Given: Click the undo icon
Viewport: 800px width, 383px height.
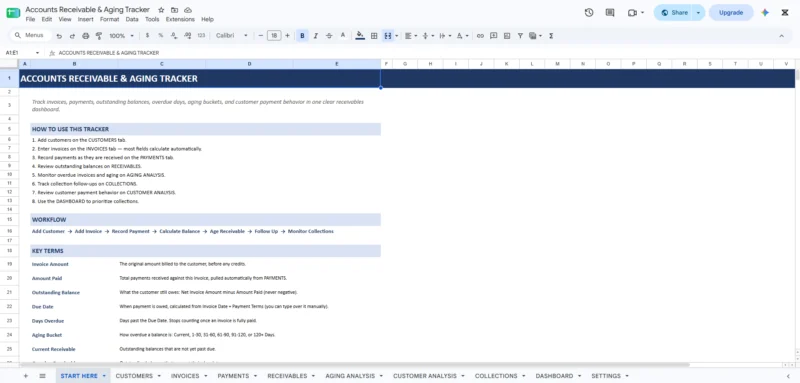Looking at the screenshot, I should (x=59, y=36).
